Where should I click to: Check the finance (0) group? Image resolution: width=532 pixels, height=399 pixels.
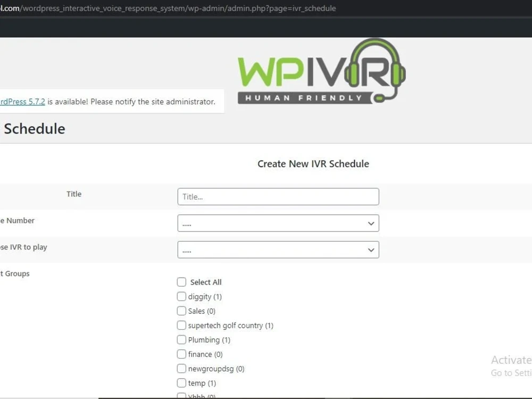[x=181, y=354]
